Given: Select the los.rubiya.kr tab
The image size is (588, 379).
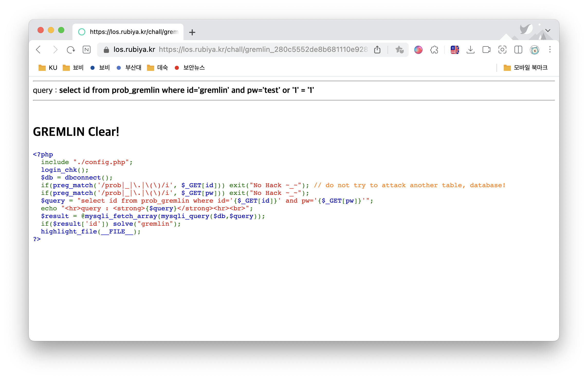Looking at the screenshot, I should click(128, 32).
